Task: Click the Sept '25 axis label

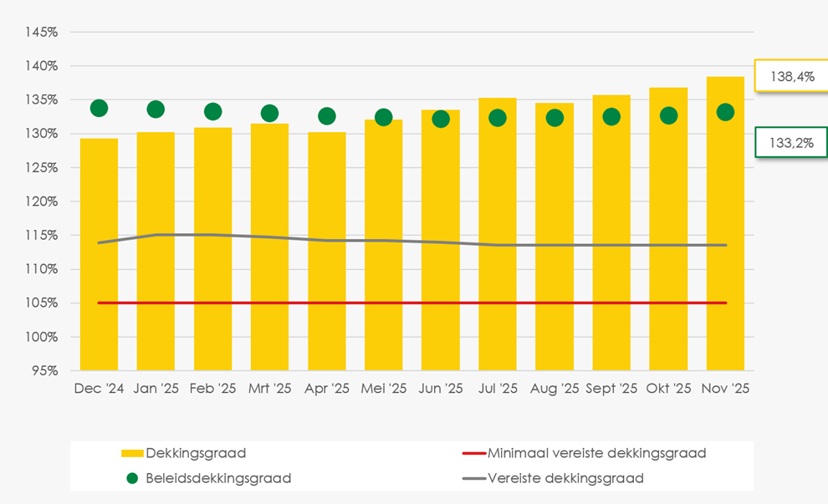Action: 611,389
